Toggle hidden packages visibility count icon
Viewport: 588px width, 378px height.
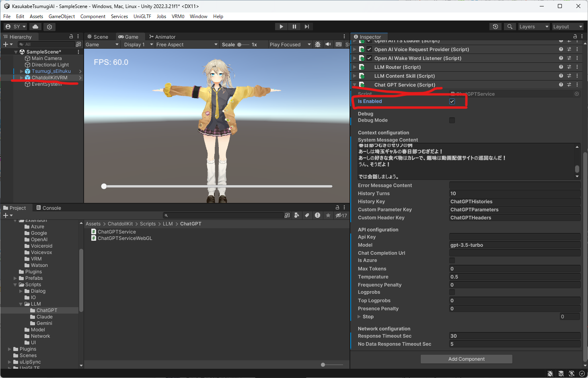click(x=341, y=215)
